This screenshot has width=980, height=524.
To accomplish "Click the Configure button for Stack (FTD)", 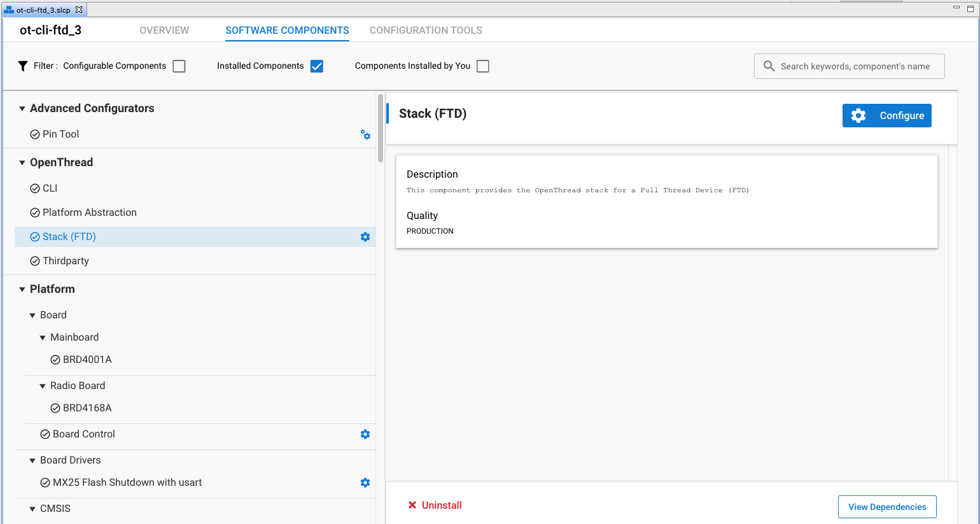I will pos(886,115).
